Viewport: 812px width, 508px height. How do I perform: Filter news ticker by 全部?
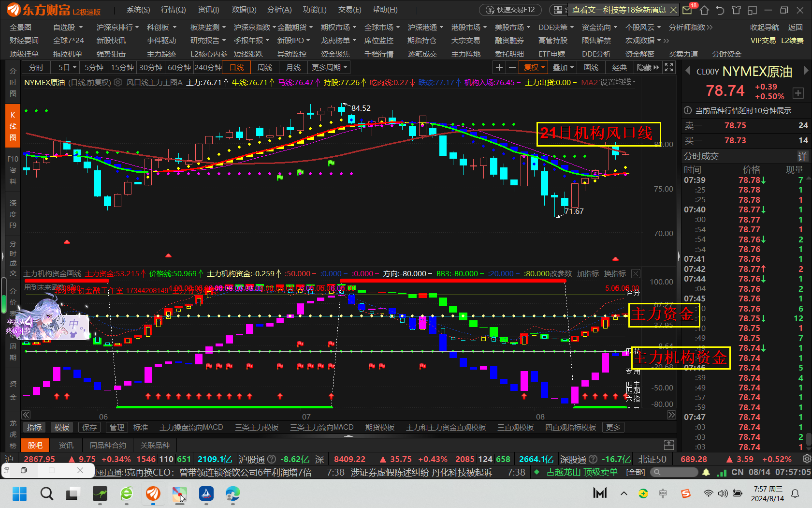[x=636, y=472]
